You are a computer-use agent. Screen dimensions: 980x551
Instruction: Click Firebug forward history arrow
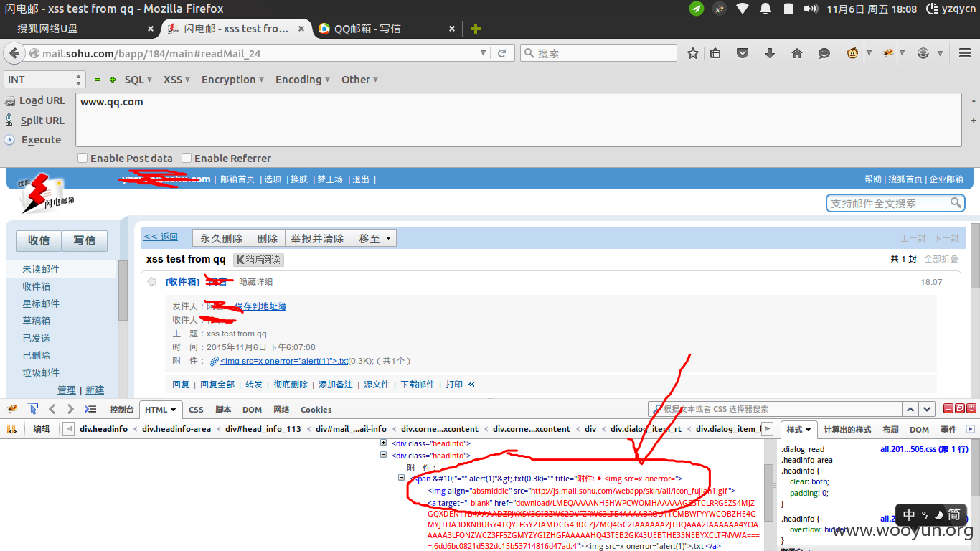pos(70,409)
